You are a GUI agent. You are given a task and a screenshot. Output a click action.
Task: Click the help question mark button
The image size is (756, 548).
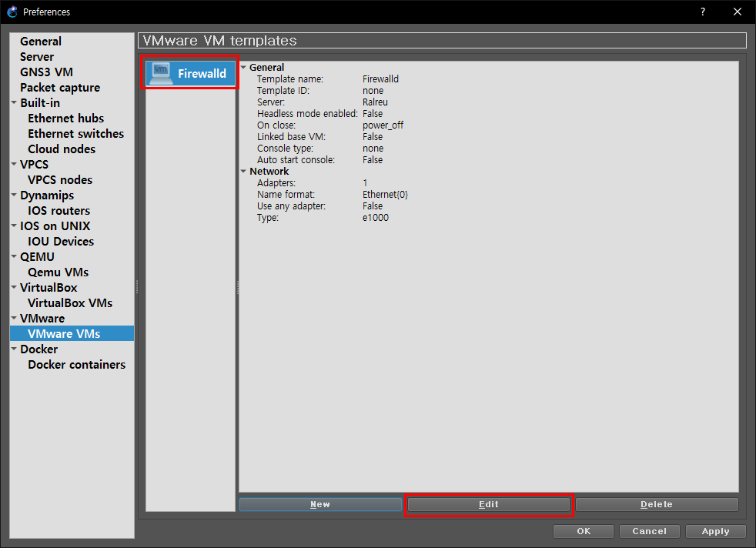[x=702, y=12]
